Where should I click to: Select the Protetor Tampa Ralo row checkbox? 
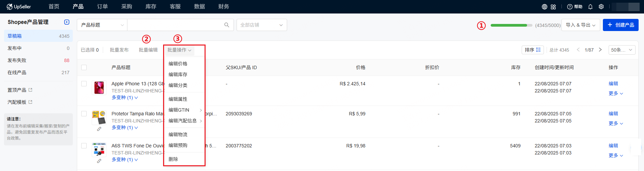click(x=84, y=114)
